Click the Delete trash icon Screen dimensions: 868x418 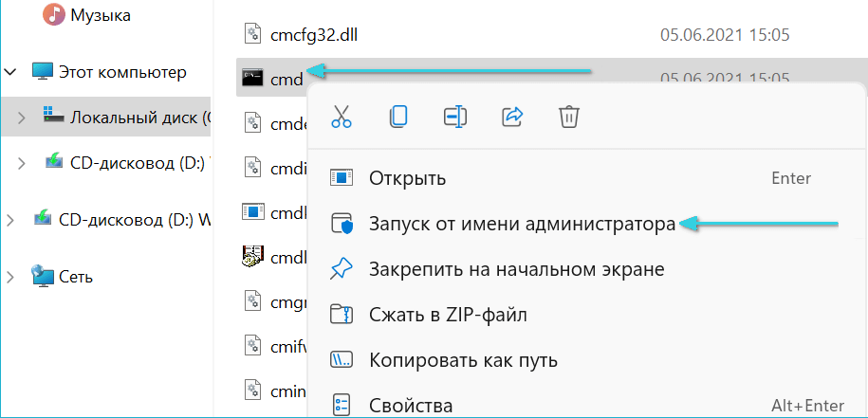(569, 117)
